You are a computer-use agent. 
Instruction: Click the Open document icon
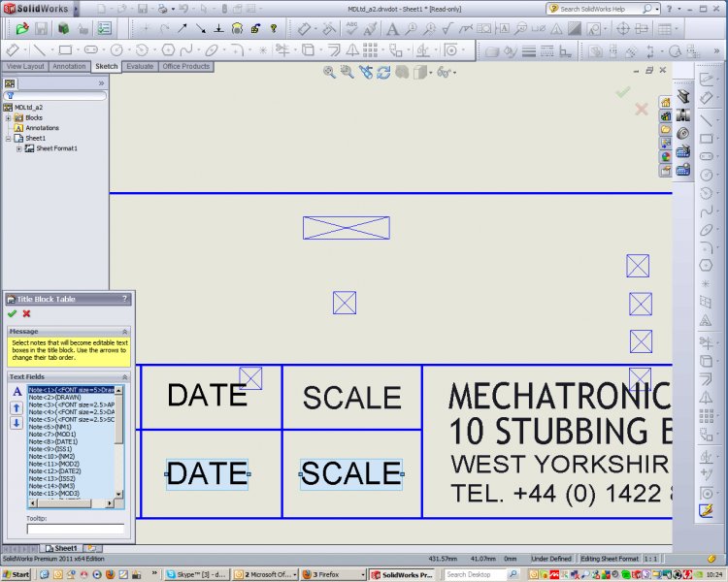[x=21, y=29]
